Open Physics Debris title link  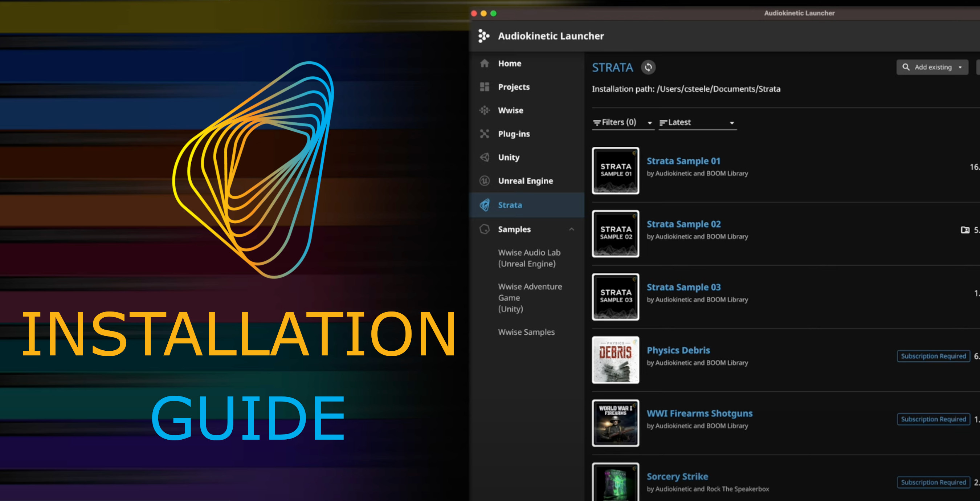[678, 350]
